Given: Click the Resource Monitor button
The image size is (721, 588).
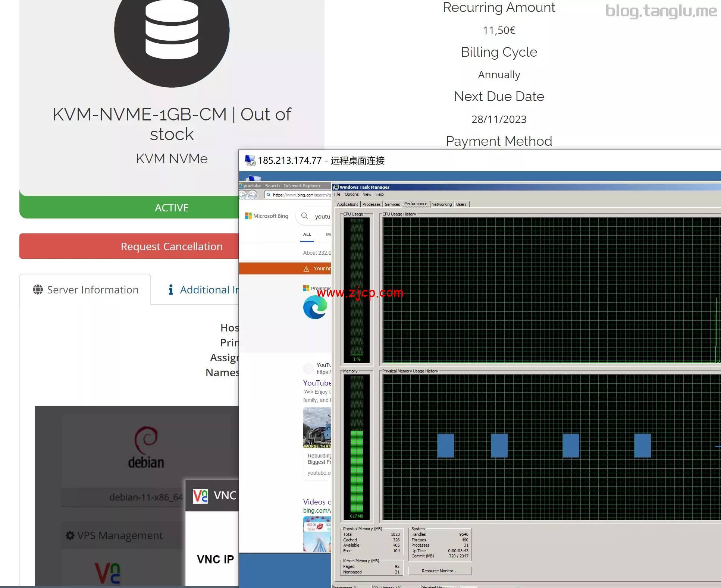Looking at the screenshot, I should pyautogui.click(x=440, y=571).
